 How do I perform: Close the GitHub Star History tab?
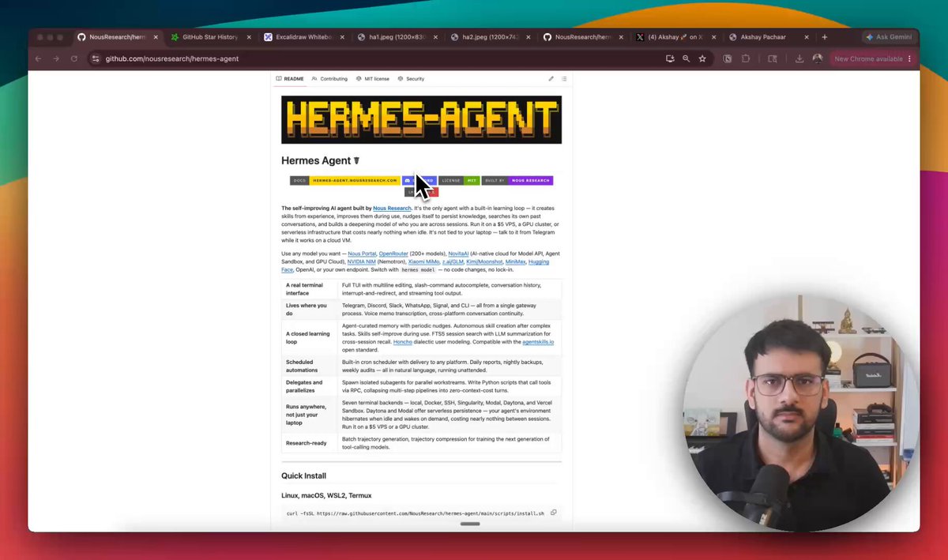[x=249, y=37]
